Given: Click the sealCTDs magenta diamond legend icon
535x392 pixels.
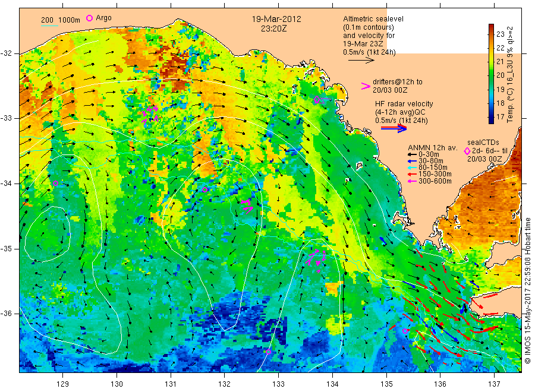Looking at the screenshot, I should click(467, 151).
